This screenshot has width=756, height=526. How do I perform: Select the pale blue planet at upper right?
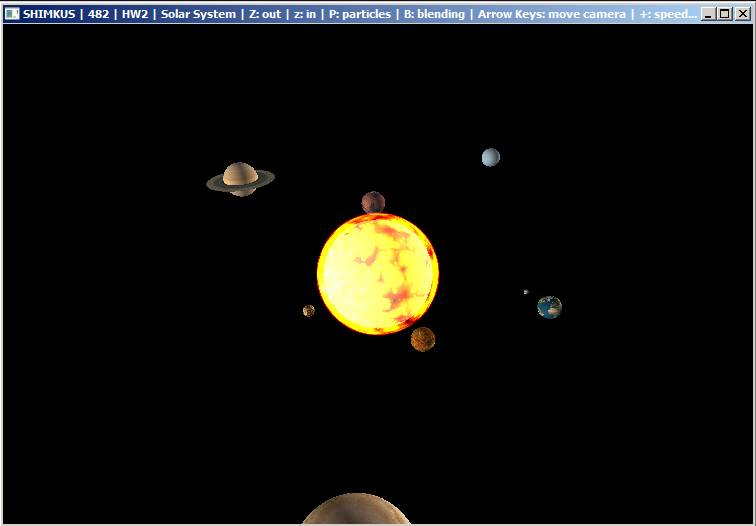[x=490, y=157]
